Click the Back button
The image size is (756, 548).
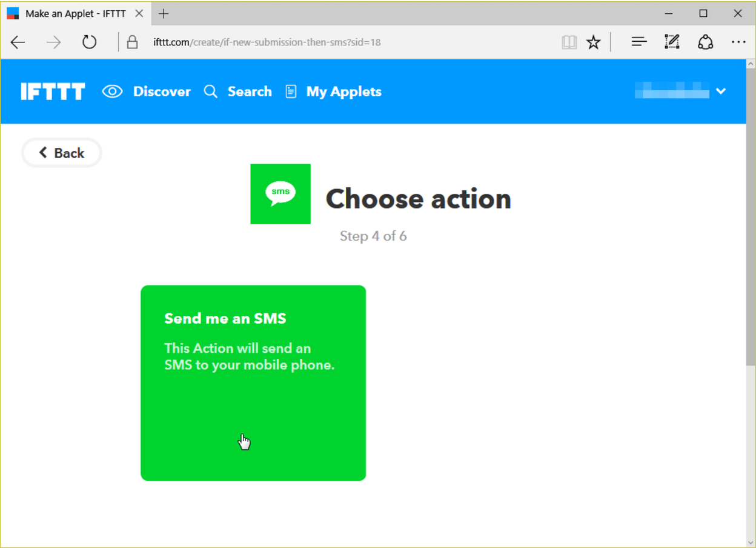coord(61,153)
